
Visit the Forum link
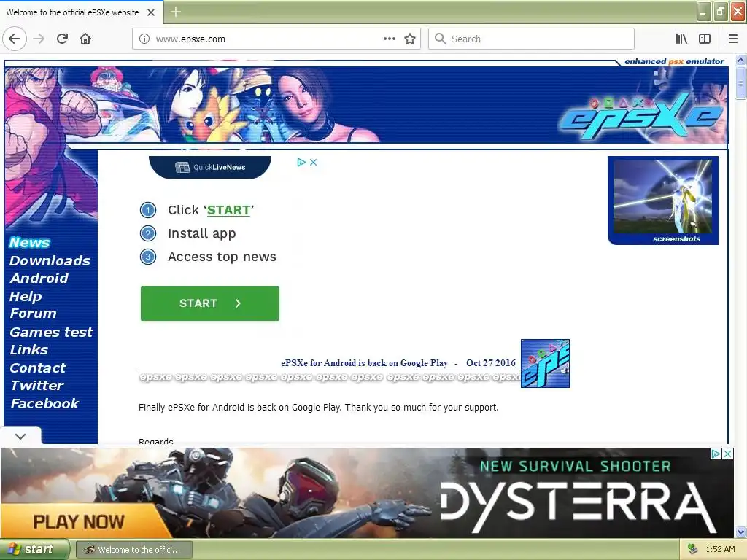click(34, 314)
